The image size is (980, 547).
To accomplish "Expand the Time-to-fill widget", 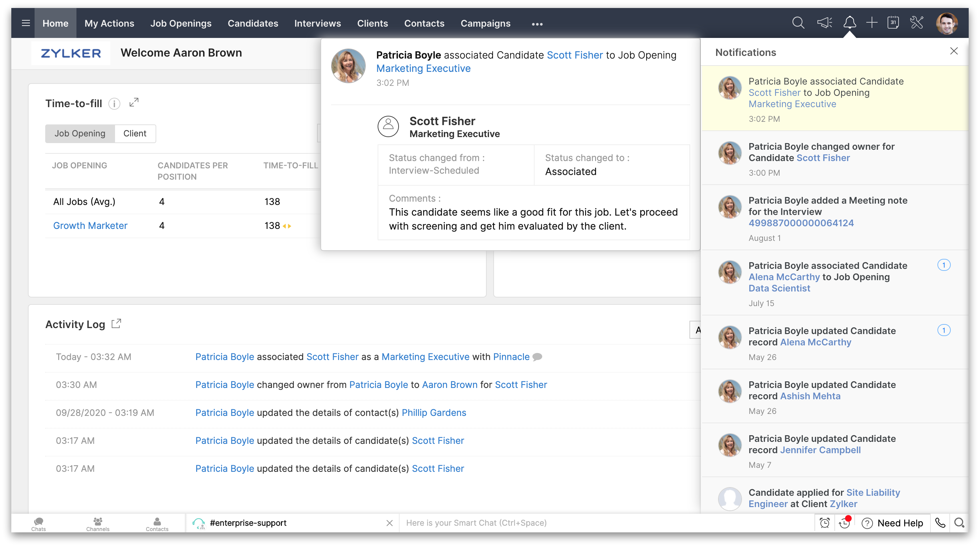I will click(134, 102).
